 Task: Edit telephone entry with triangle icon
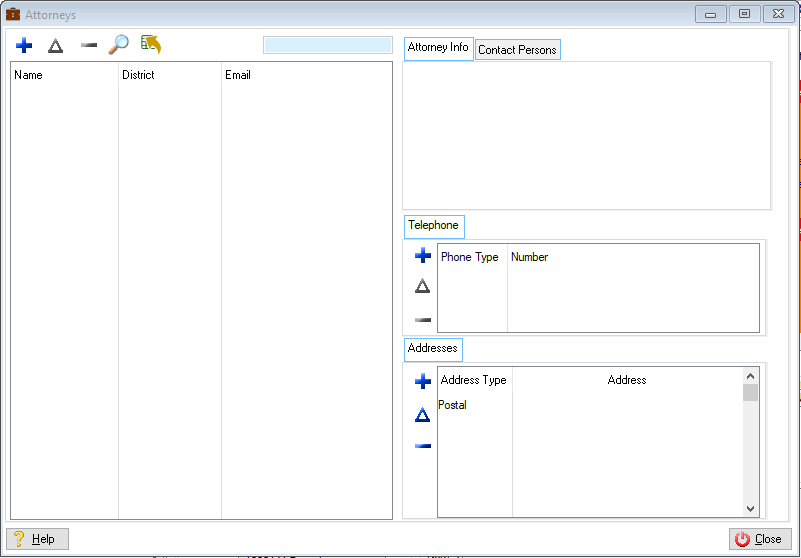(423, 287)
